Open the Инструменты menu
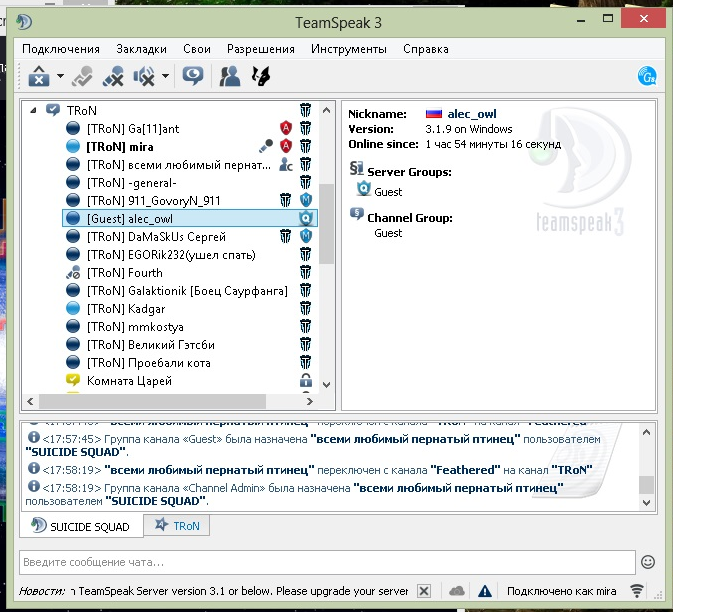This screenshot has height=612, width=703. pyautogui.click(x=349, y=49)
